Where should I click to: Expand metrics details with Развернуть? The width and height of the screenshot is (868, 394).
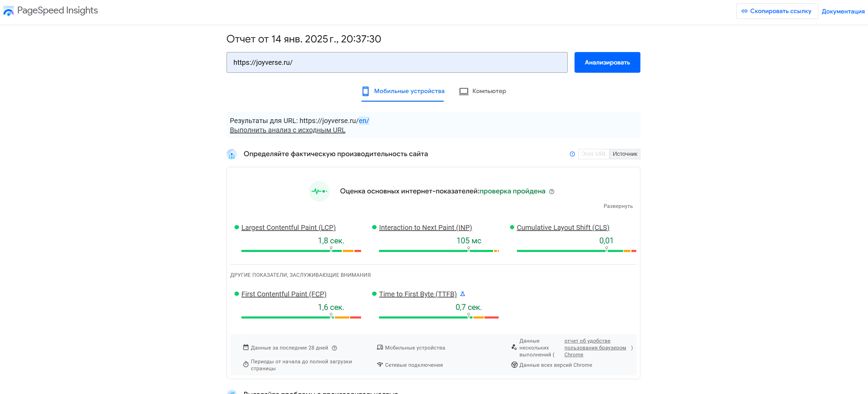[618, 206]
